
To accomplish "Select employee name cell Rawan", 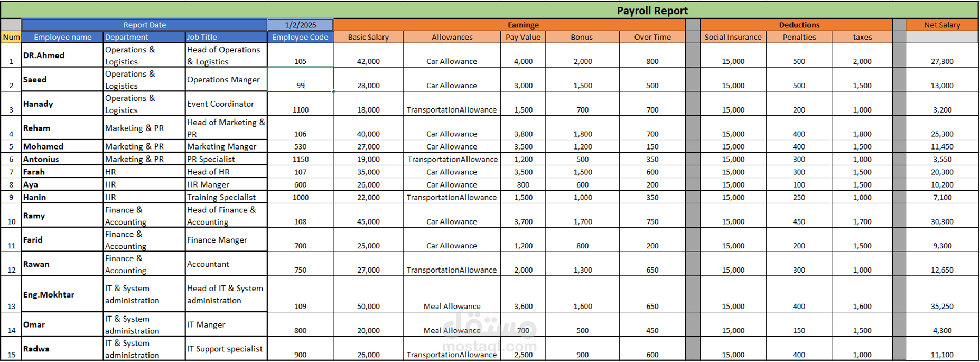I will tap(62, 264).
